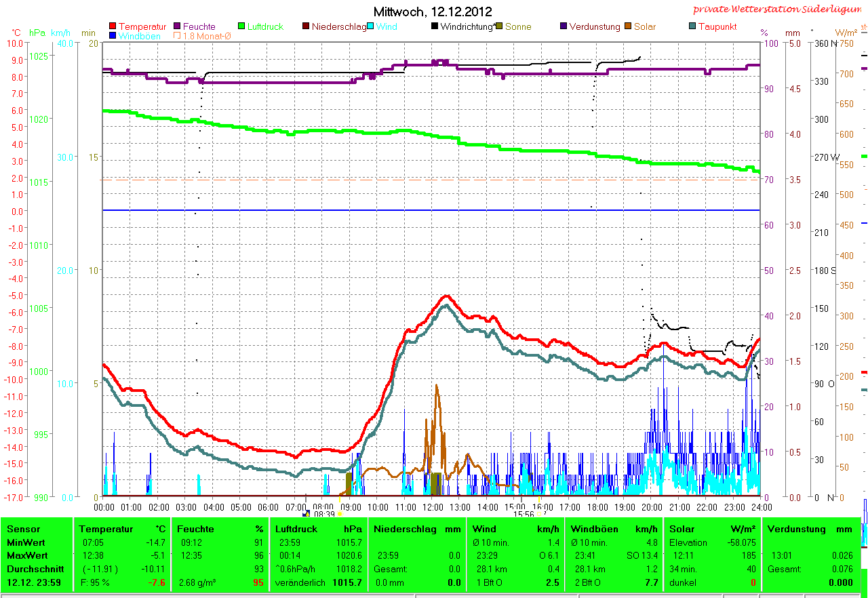Click the Verdunstung legend label
The image size is (868, 598).
[594, 27]
